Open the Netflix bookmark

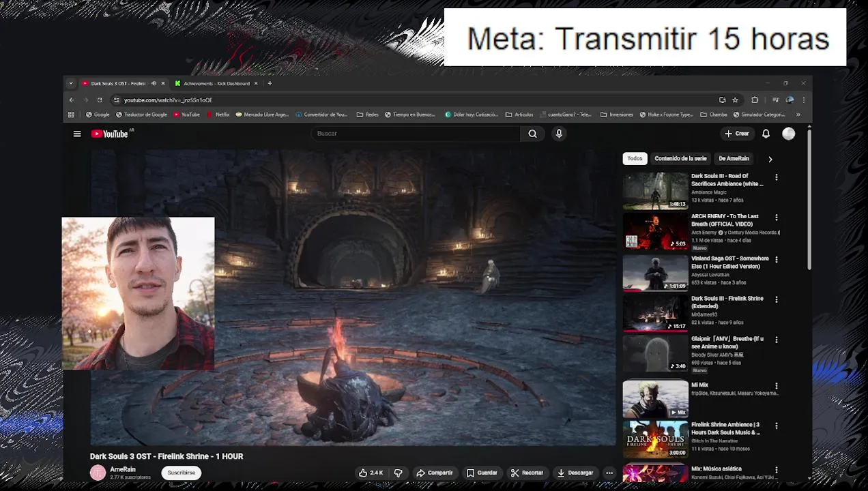pos(218,115)
